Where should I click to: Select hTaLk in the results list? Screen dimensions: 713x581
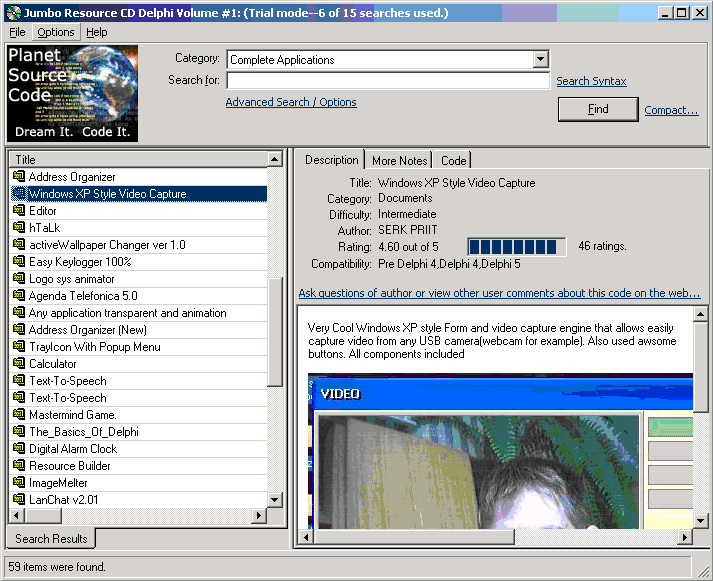coord(138,227)
